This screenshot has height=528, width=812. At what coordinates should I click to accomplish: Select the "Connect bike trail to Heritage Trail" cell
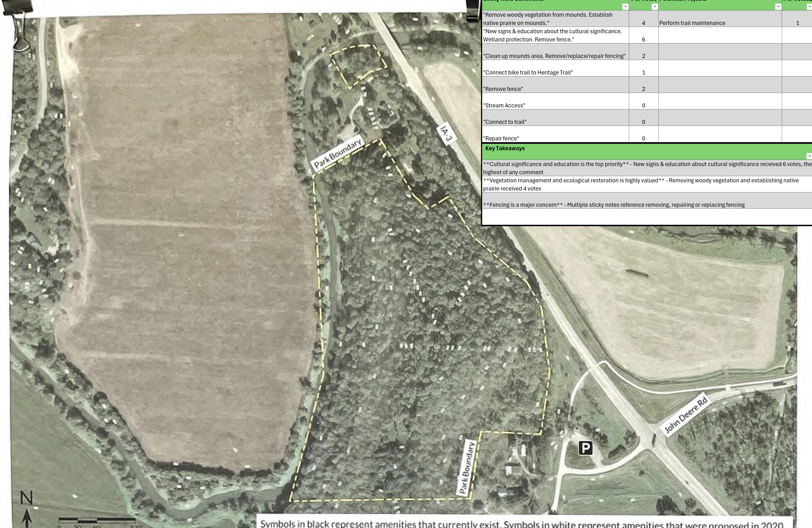click(x=556, y=68)
